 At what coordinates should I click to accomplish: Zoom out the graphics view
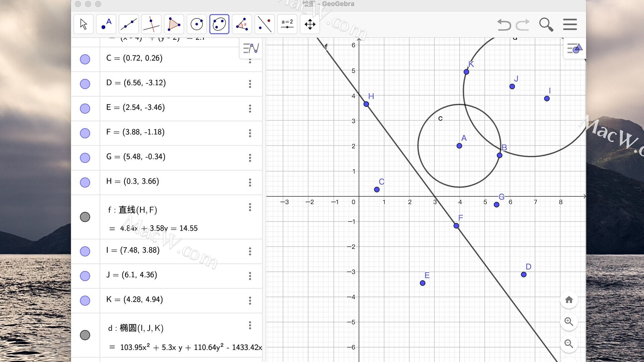pos(569,344)
